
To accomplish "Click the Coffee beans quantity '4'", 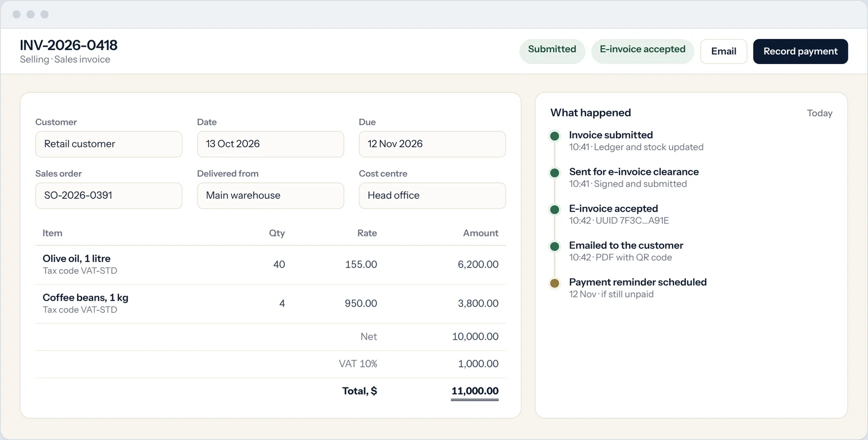I will pos(282,304).
